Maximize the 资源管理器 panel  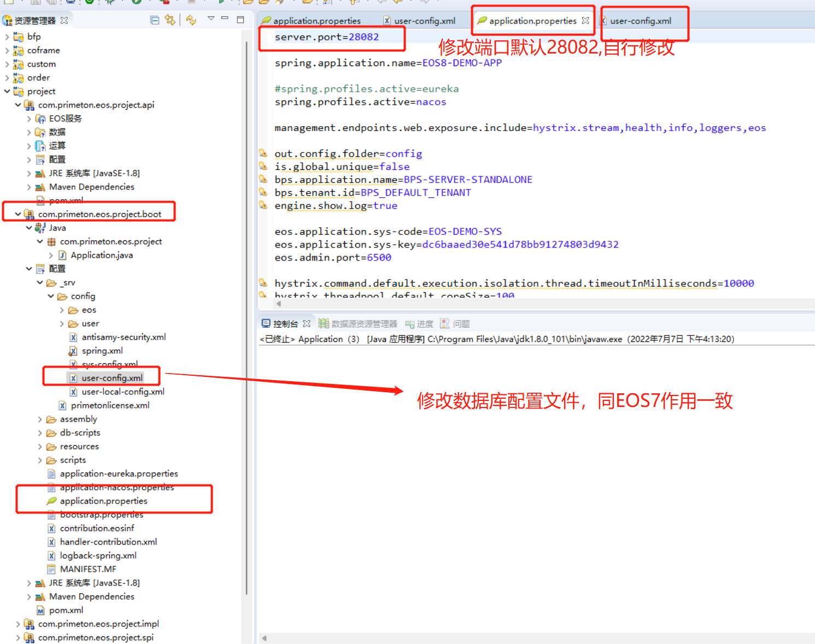click(240, 19)
